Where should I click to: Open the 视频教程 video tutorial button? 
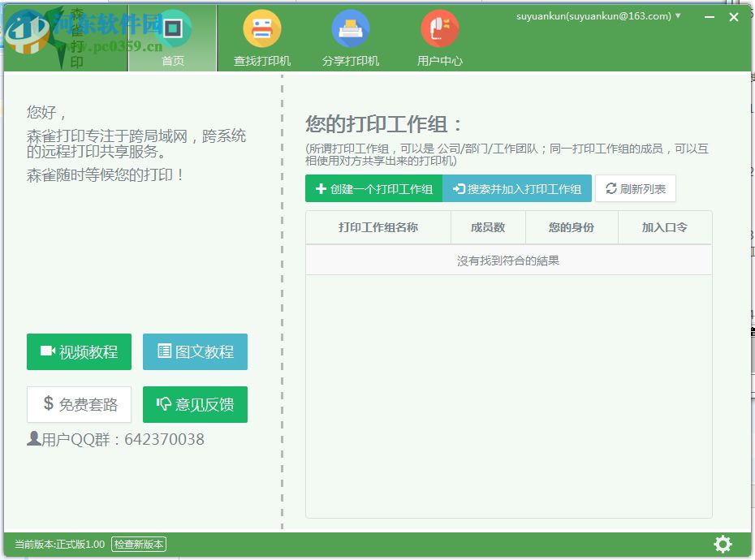click(79, 351)
